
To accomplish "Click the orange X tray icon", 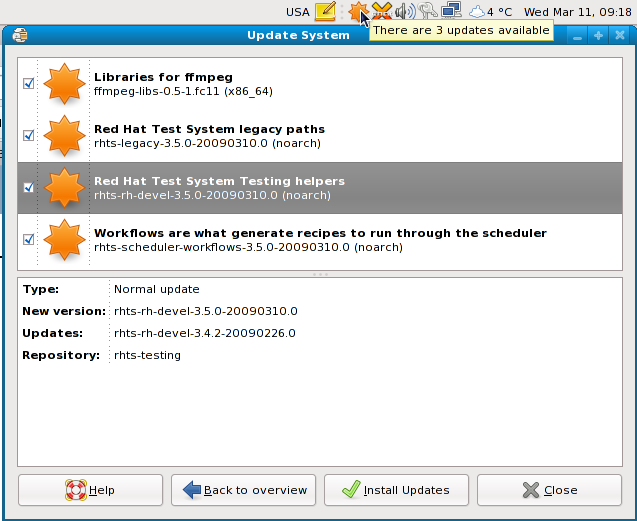I will pos(381,12).
